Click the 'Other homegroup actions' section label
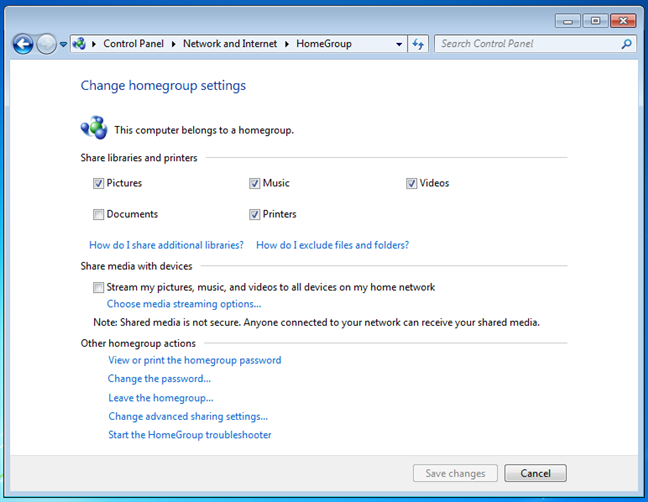Viewport: 648px width, 502px height. (x=138, y=343)
